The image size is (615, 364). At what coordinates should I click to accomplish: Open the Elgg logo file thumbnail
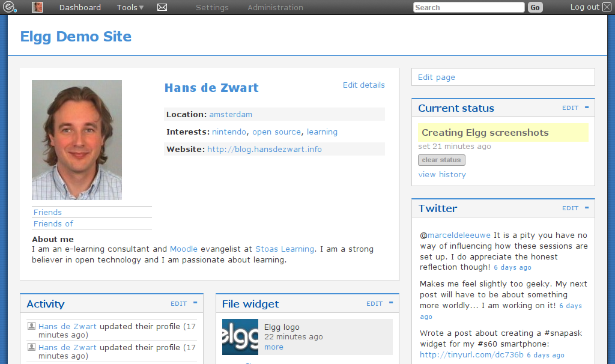[240, 337]
